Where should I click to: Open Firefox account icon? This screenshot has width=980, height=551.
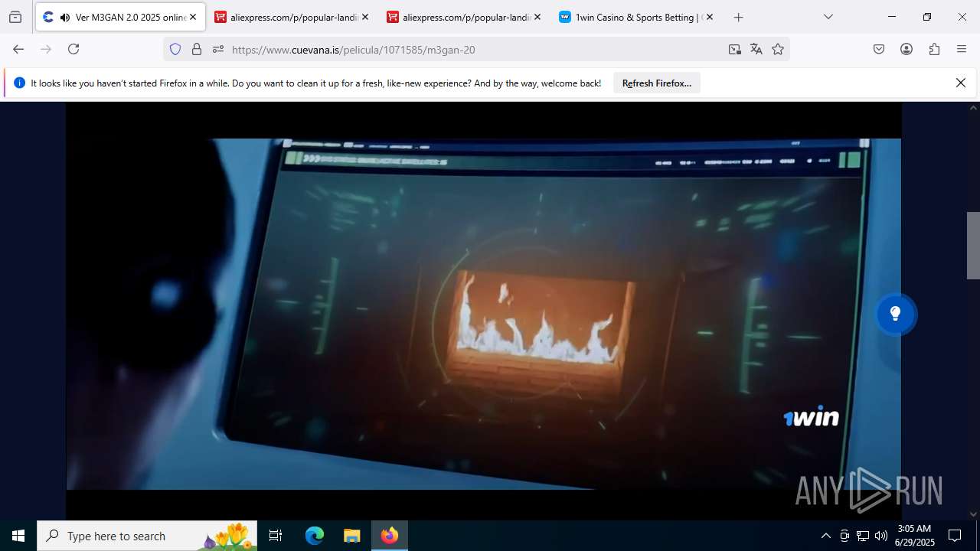[x=906, y=49]
